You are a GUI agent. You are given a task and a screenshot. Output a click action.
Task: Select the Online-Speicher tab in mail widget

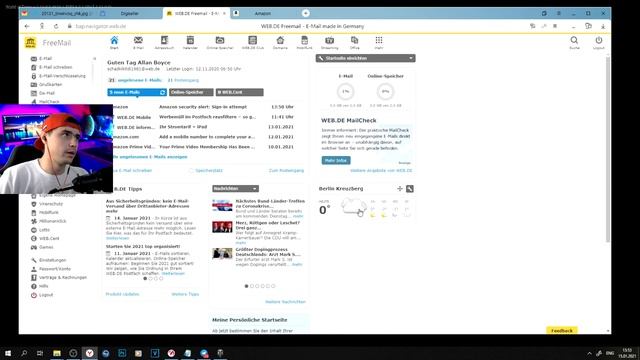coord(191,92)
